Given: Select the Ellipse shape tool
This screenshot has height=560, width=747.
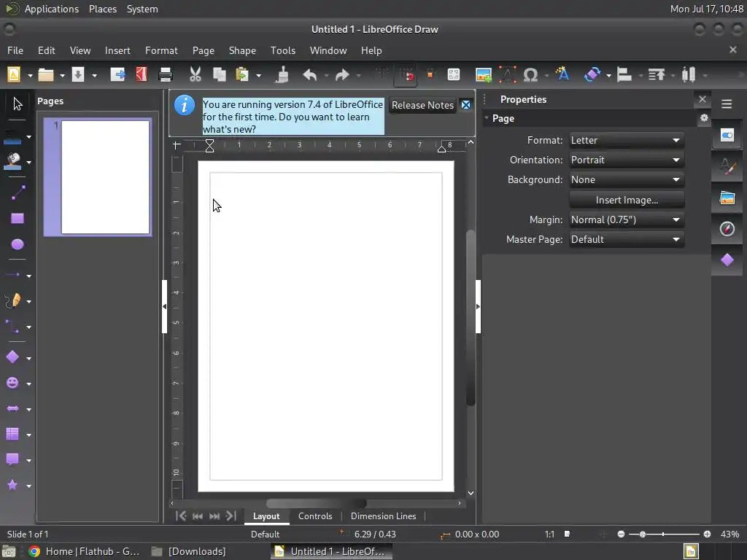Looking at the screenshot, I should click(x=18, y=244).
